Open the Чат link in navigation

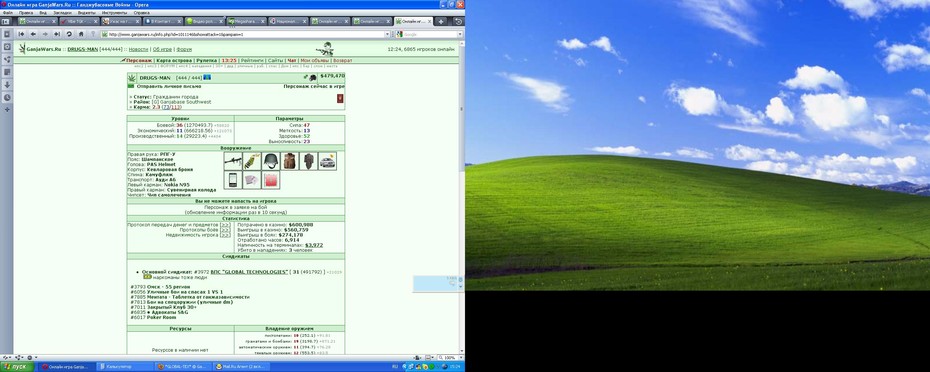(x=291, y=61)
